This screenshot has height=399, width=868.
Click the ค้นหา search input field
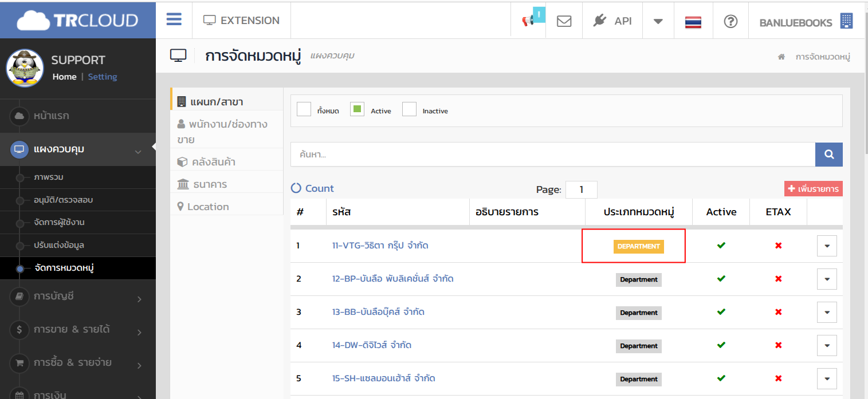(553, 154)
